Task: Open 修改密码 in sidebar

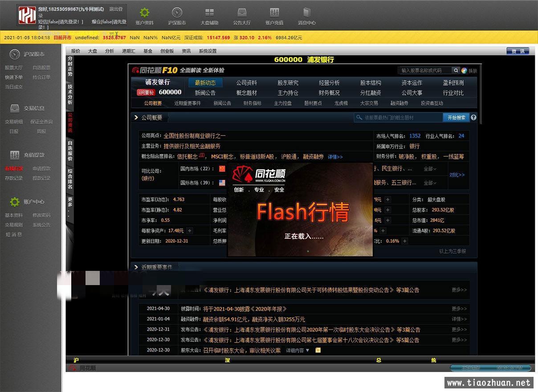Action: [x=41, y=215]
